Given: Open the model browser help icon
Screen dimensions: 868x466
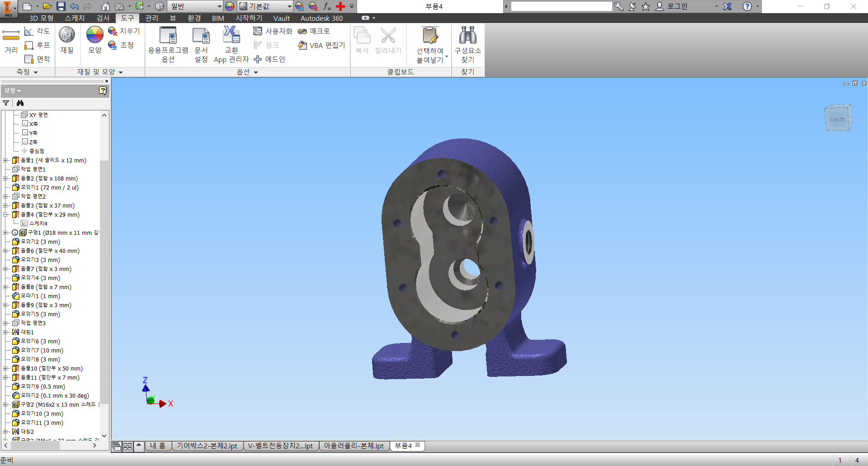Looking at the screenshot, I should pyautogui.click(x=103, y=90).
